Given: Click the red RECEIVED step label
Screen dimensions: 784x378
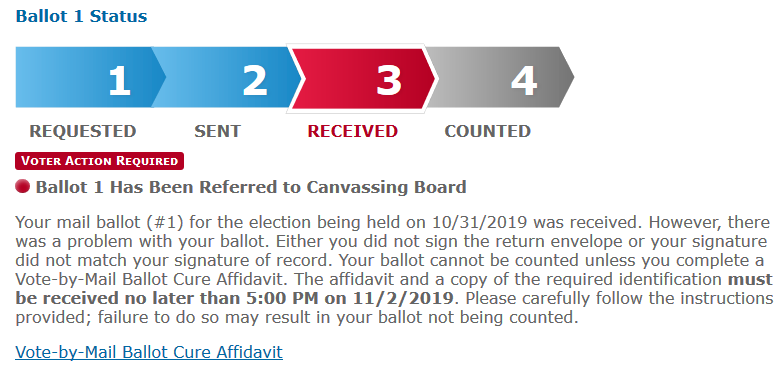Looking at the screenshot, I should 352,131.
